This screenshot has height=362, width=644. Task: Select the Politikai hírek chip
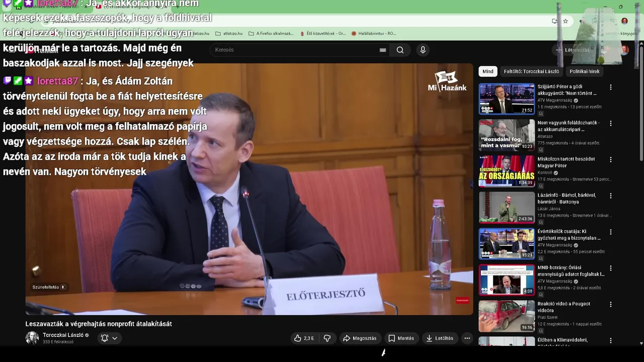click(x=585, y=71)
